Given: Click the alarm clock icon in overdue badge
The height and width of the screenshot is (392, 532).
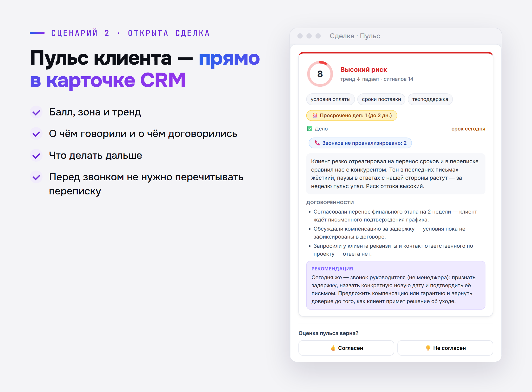Looking at the screenshot, I should coord(315,115).
